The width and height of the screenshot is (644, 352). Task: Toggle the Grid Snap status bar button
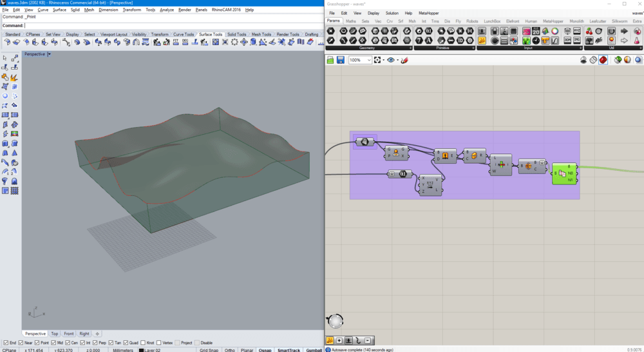[208, 349]
